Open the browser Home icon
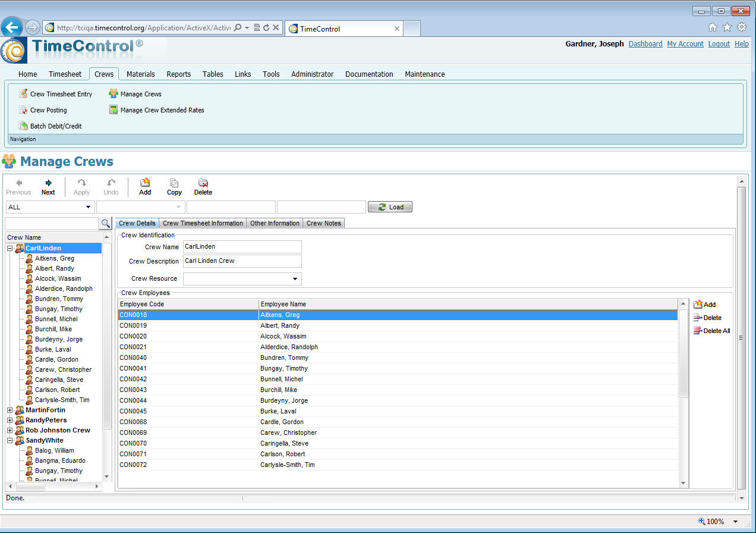Viewport: 756px width, 533px height. pos(713,27)
